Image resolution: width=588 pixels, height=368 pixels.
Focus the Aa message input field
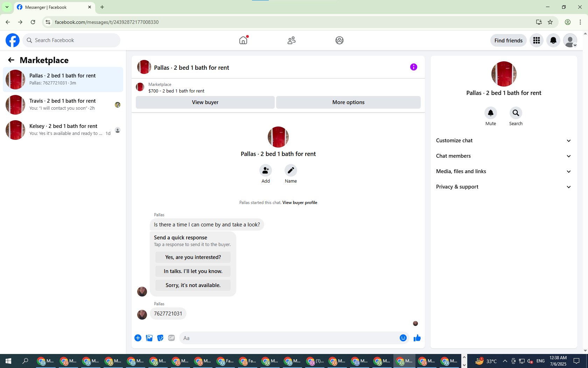click(x=289, y=338)
